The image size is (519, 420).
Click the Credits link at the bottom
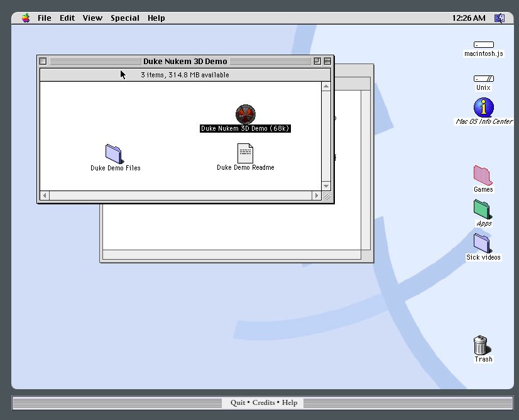click(263, 402)
